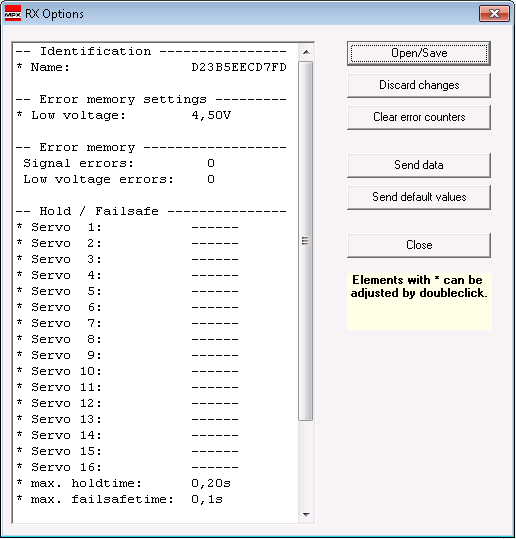Click the Signal errors counter line
Viewport: 516px width, 539px height.
tap(119, 163)
